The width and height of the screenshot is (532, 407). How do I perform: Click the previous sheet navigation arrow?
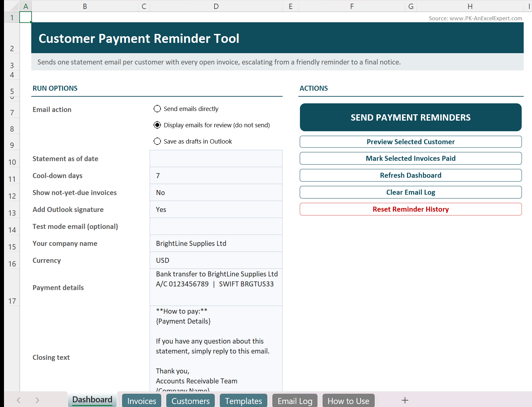click(x=19, y=400)
